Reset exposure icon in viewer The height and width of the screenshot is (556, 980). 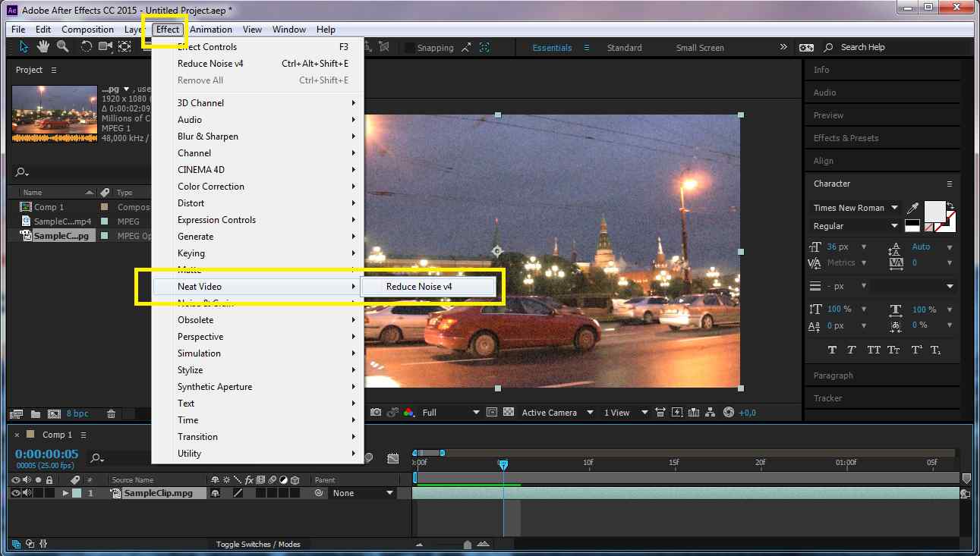pos(729,413)
